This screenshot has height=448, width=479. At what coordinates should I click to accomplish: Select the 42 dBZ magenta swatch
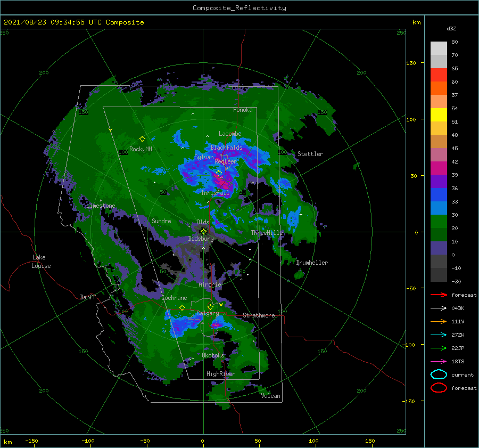439,168
